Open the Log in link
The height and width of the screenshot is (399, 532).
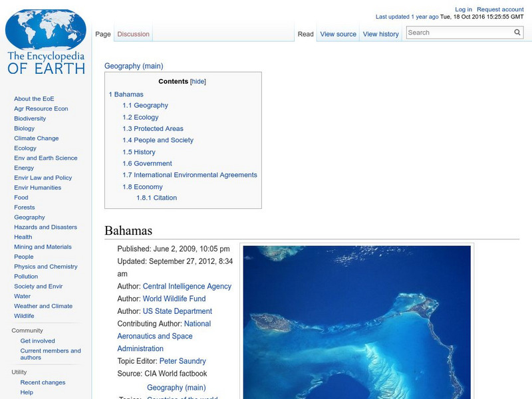coord(463,9)
